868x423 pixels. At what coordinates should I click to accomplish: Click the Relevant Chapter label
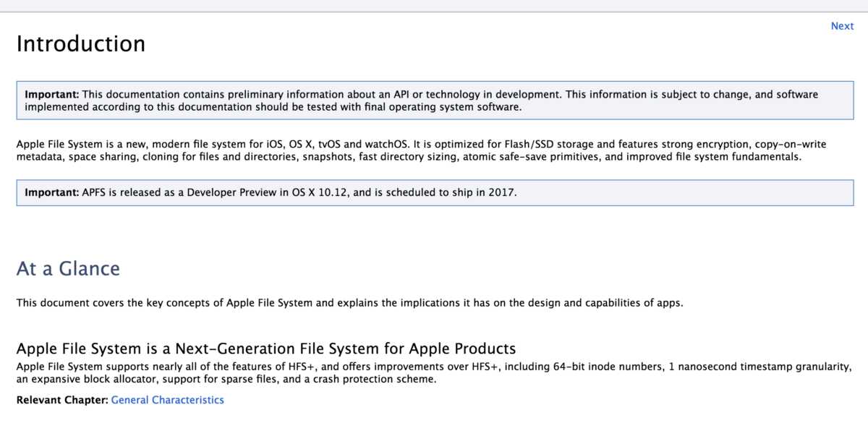click(x=62, y=400)
